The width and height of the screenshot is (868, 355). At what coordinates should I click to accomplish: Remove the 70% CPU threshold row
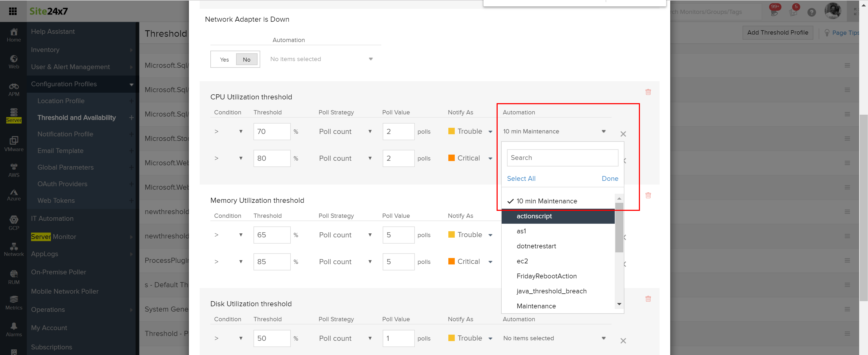point(623,134)
